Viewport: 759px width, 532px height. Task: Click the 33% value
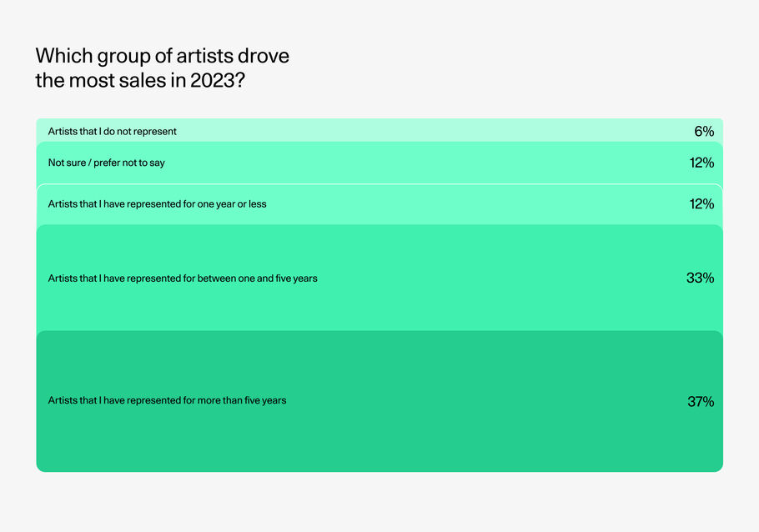(x=700, y=278)
